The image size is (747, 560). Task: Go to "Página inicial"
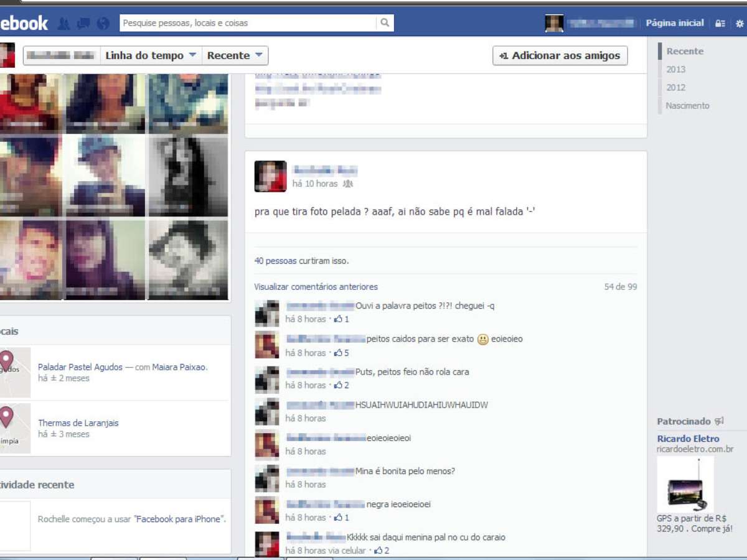(x=674, y=23)
